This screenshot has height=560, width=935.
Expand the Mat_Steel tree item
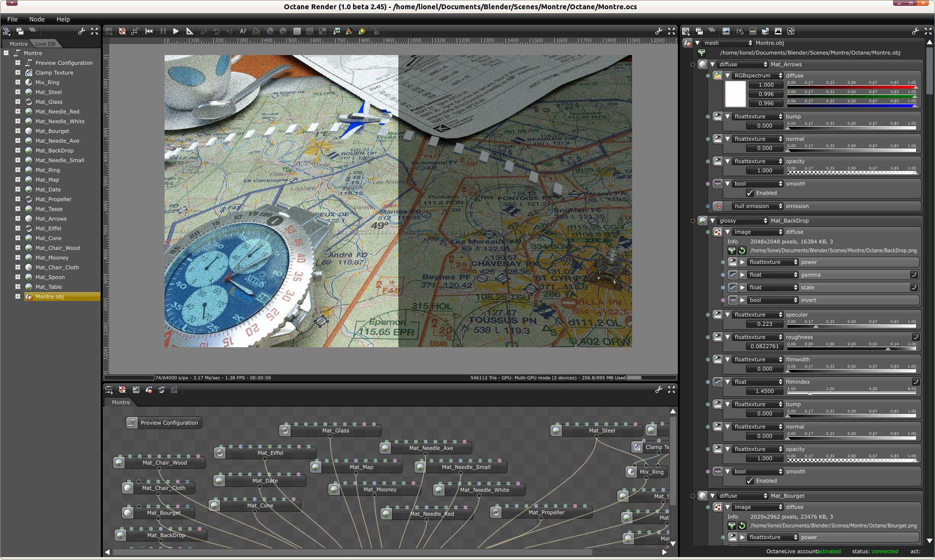click(x=18, y=92)
